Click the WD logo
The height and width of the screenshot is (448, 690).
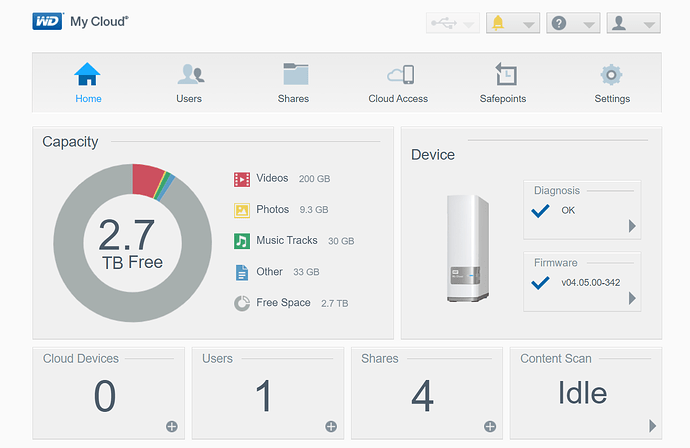click(48, 21)
